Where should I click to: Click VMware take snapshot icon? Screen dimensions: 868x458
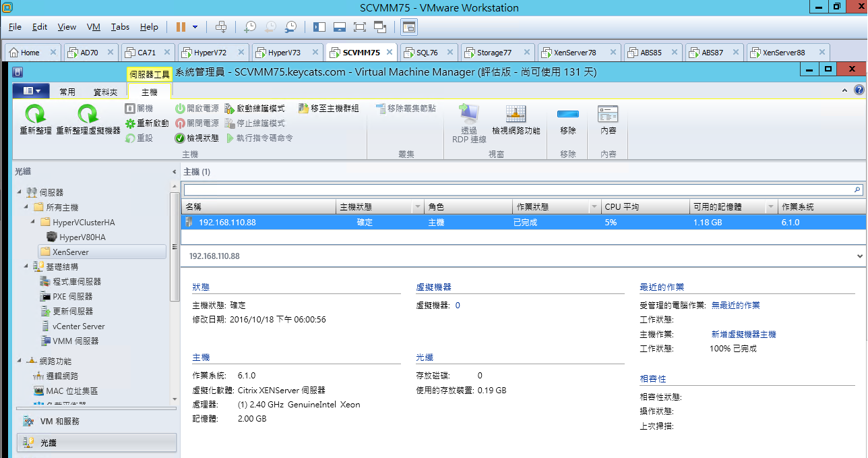250,27
